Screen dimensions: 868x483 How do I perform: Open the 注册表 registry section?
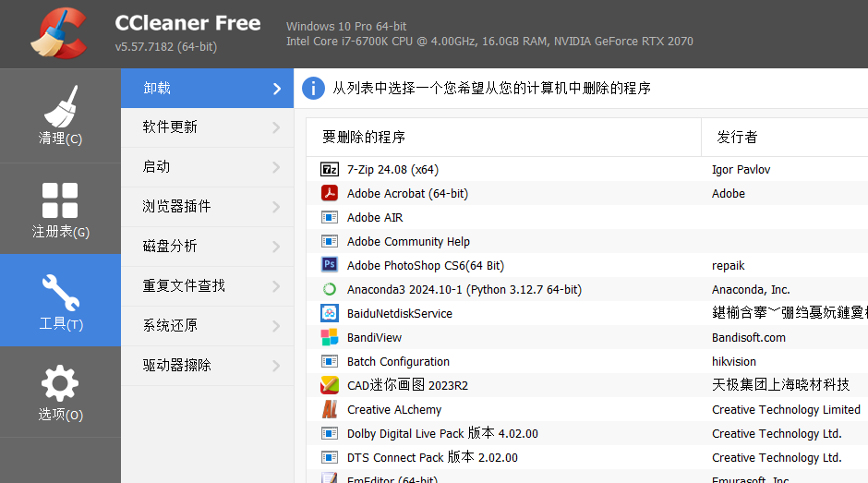pyautogui.click(x=60, y=209)
